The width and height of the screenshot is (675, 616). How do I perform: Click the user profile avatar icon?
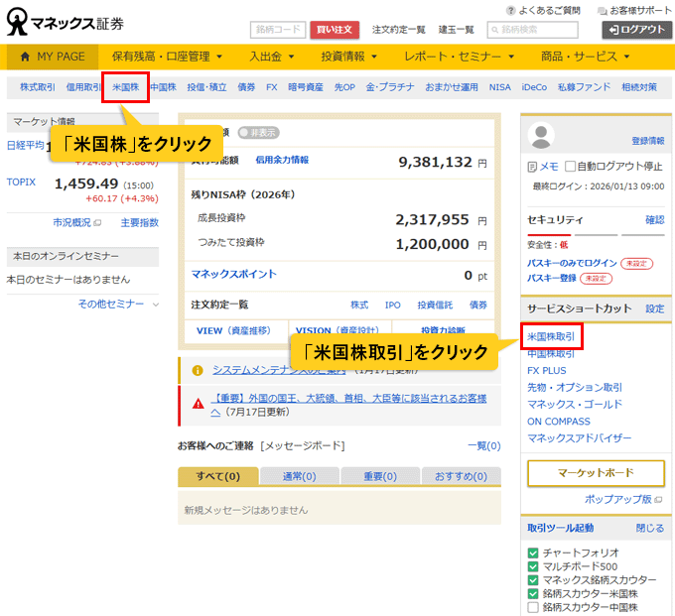[x=542, y=134]
